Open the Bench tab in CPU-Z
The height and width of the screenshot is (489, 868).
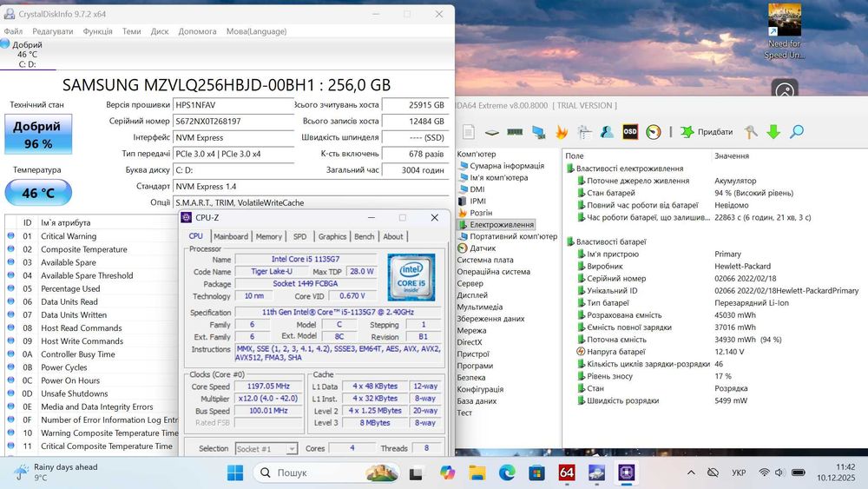(365, 236)
